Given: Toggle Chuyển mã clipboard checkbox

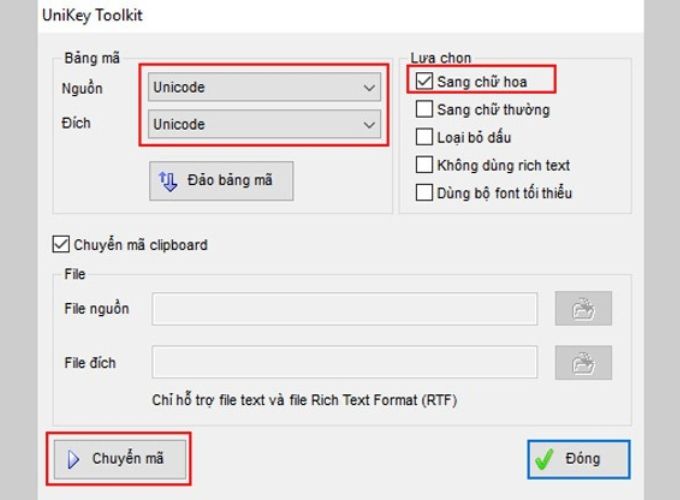Looking at the screenshot, I should (60, 244).
